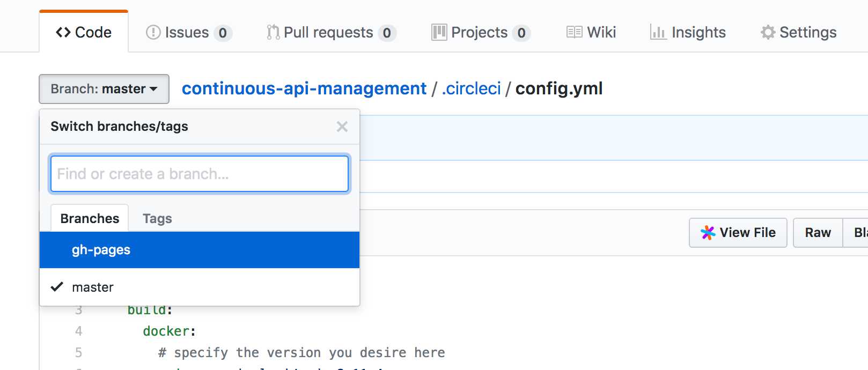Click the Issues exclamation icon
The width and height of the screenshot is (868, 370).
tap(153, 33)
